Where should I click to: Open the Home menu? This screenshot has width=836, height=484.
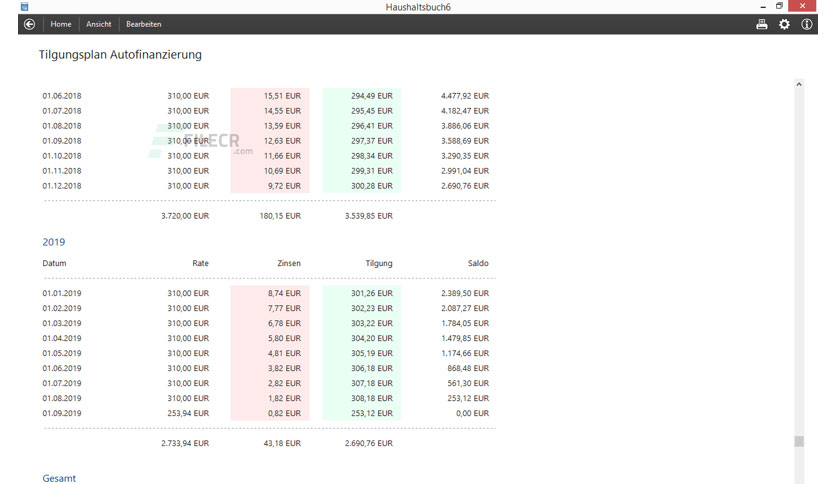click(x=61, y=24)
